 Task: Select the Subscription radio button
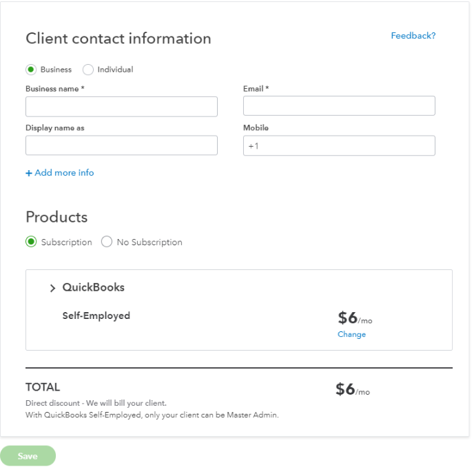coord(31,242)
